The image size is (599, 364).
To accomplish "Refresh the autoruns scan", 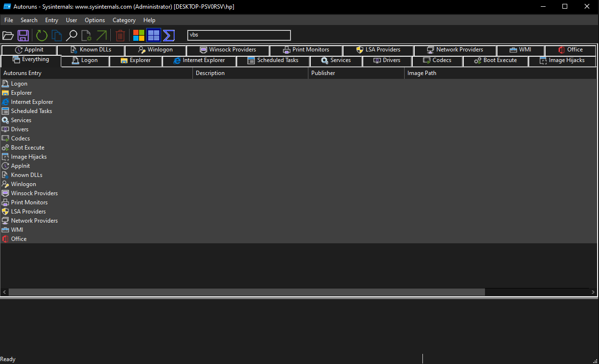I will click(x=42, y=36).
